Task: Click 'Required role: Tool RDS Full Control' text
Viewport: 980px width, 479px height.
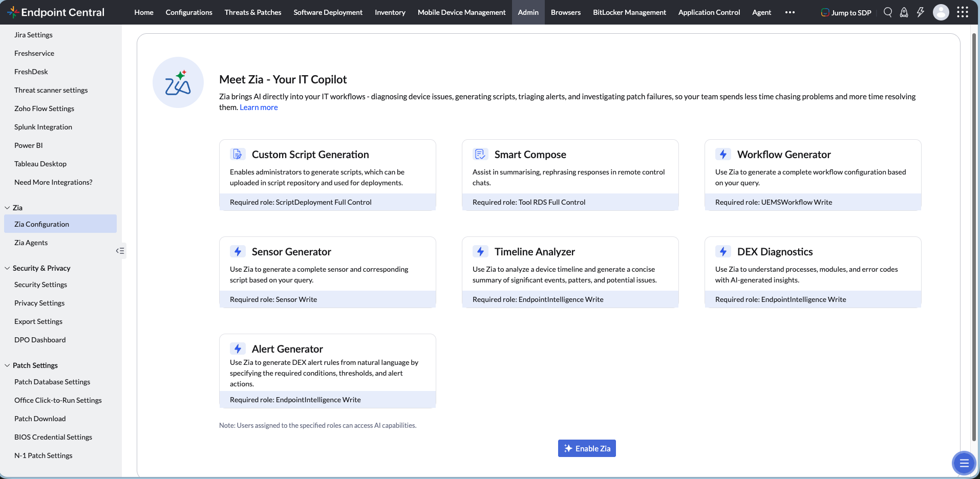Action: pyautogui.click(x=529, y=202)
